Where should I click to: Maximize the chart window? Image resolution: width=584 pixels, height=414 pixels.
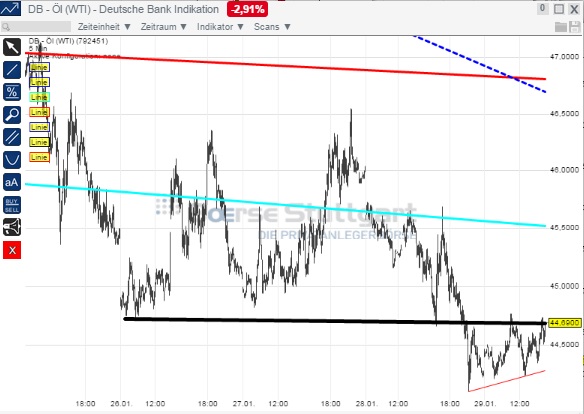tap(559, 9)
